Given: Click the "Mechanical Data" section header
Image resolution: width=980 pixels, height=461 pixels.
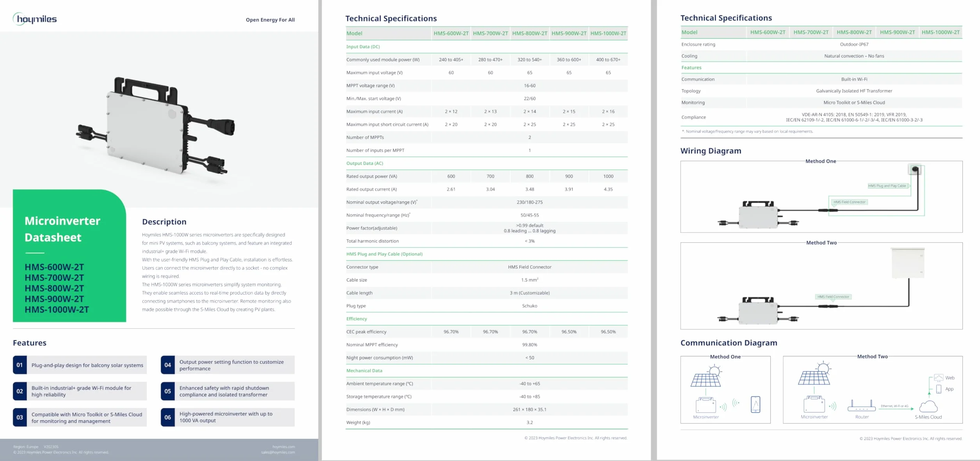Looking at the screenshot, I should pos(364,370).
